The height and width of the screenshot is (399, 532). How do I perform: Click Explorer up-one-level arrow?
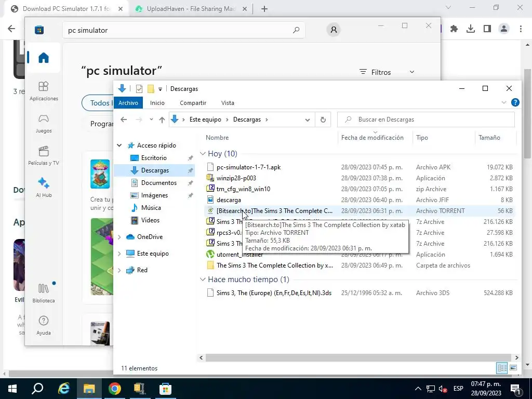pos(162,119)
